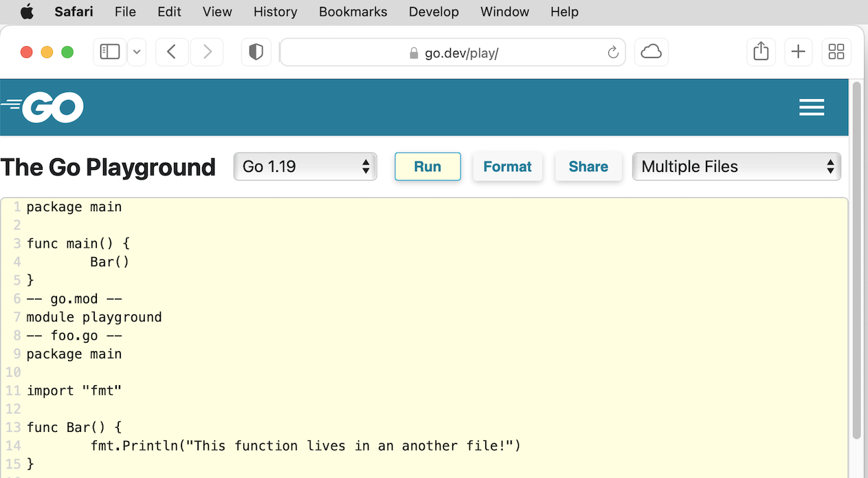Expand the sidebar tab group dropdown
The width and height of the screenshot is (868, 478).
[x=137, y=52]
